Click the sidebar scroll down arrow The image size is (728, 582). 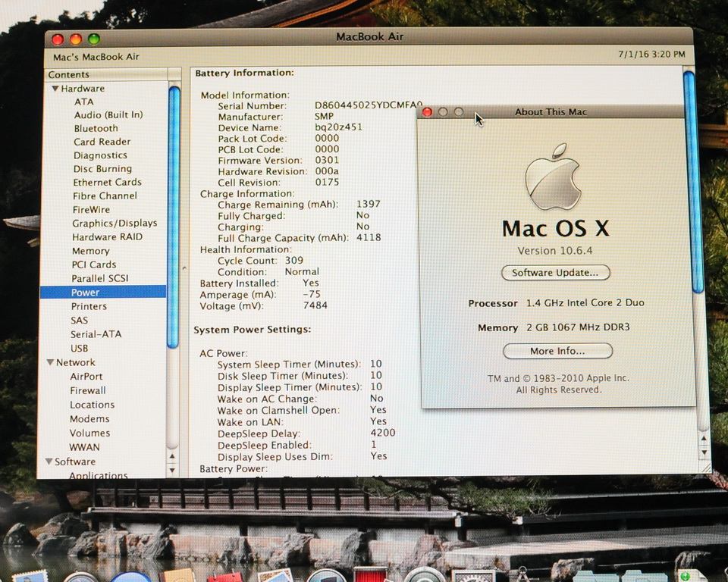(172, 470)
